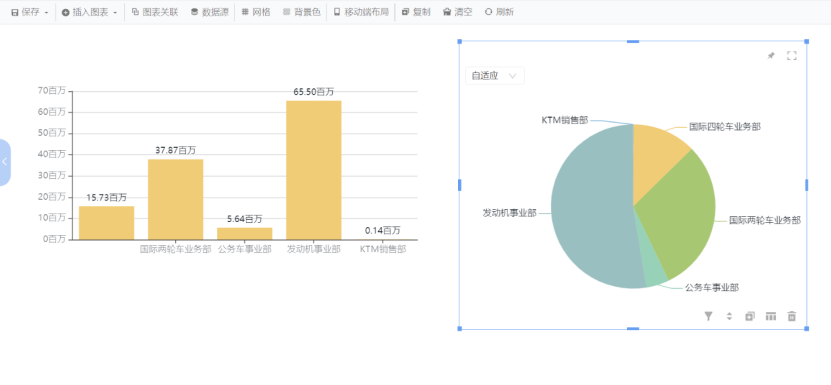Click the 65.50百万 bar
Image resolution: width=831 pixels, height=385 pixels.
(x=314, y=170)
